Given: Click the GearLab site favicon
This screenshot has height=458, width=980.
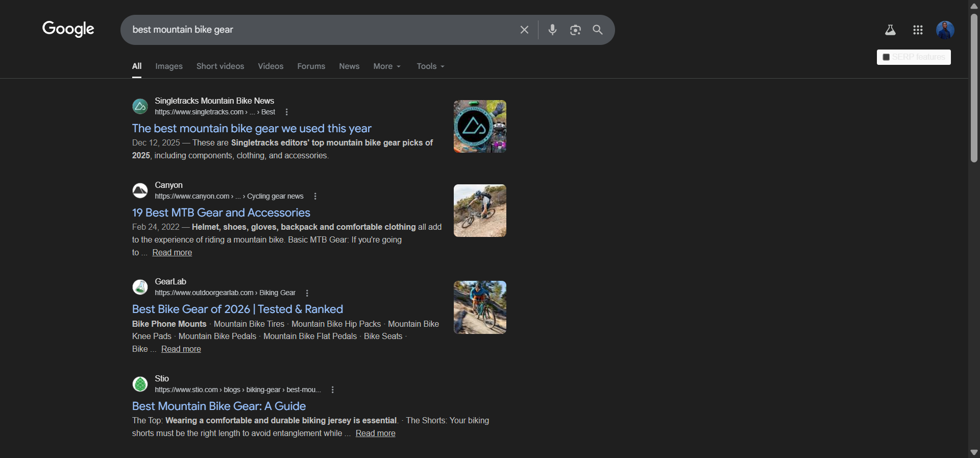Looking at the screenshot, I should point(140,287).
